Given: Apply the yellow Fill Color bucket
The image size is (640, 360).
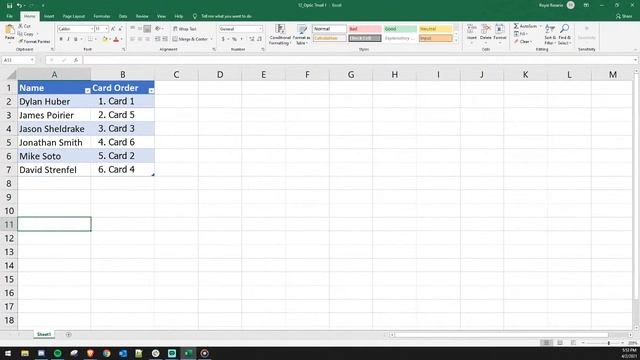Looking at the screenshot, I should point(105,39).
